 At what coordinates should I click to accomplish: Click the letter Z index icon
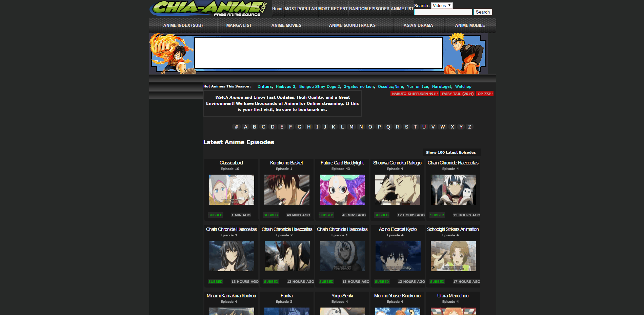[469, 127]
